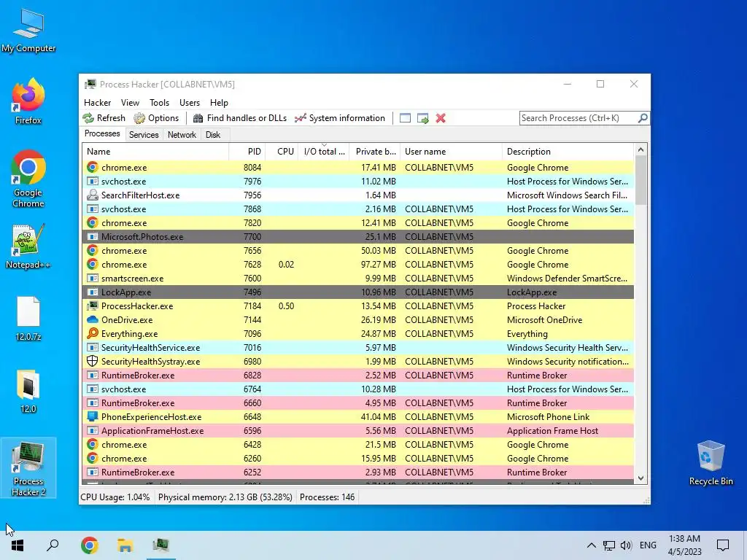The width and height of the screenshot is (747, 560).
Task: Select the smartscreen.exe process
Action: (357, 278)
